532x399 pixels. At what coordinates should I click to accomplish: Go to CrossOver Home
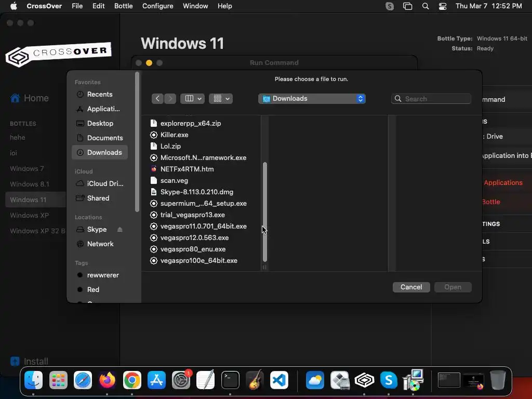pos(30,98)
